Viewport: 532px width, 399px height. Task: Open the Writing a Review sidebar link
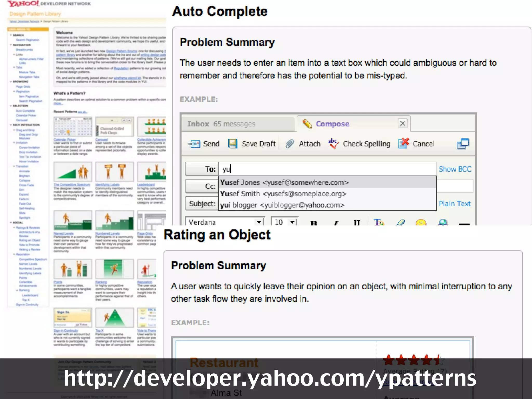29,249
